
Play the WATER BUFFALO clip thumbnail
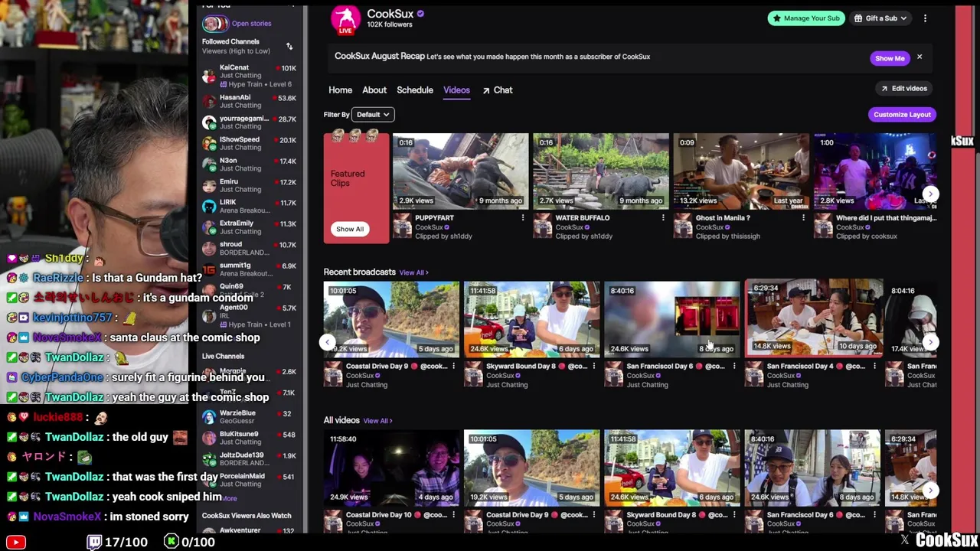pos(600,171)
